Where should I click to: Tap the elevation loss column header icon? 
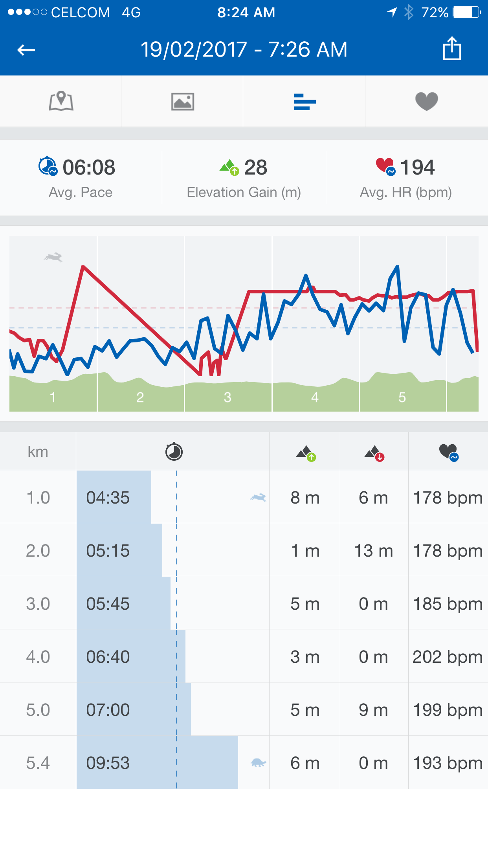(x=374, y=453)
